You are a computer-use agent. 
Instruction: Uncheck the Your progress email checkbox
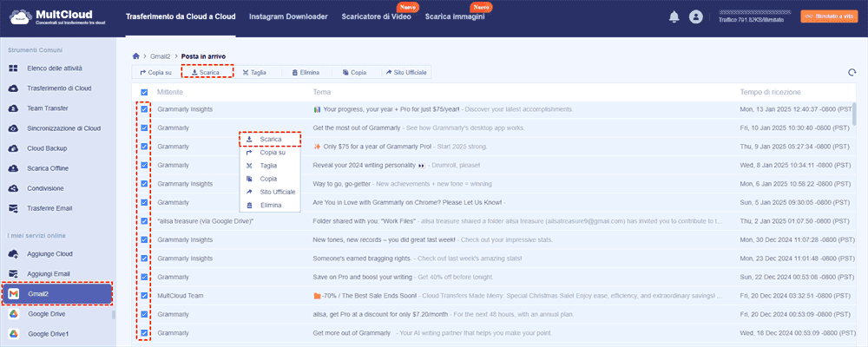144,109
